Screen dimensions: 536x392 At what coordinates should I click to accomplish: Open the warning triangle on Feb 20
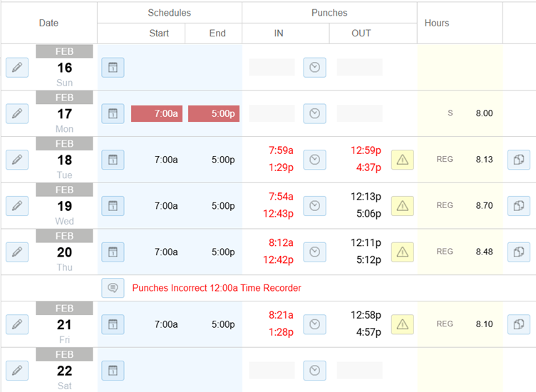pyautogui.click(x=402, y=252)
